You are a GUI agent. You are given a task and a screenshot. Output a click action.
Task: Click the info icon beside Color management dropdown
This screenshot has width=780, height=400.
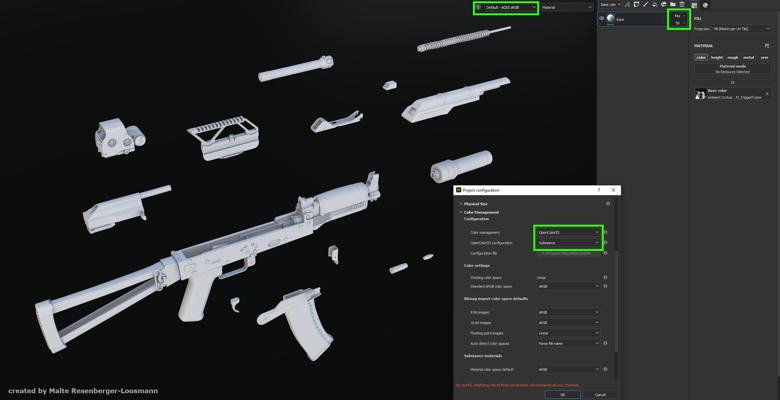tap(605, 232)
